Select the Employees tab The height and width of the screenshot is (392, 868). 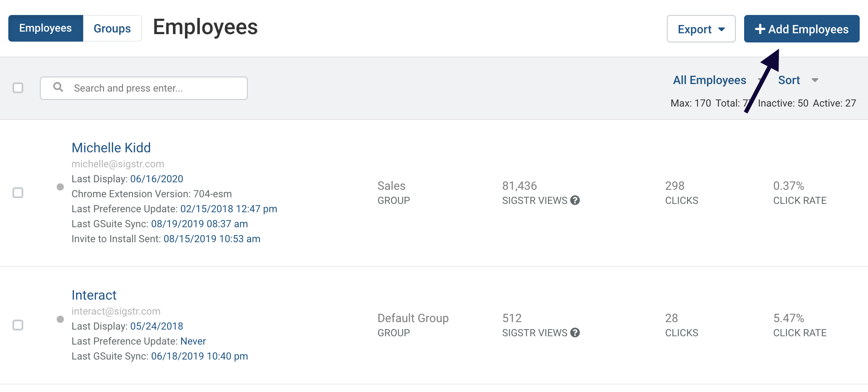click(x=46, y=28)
